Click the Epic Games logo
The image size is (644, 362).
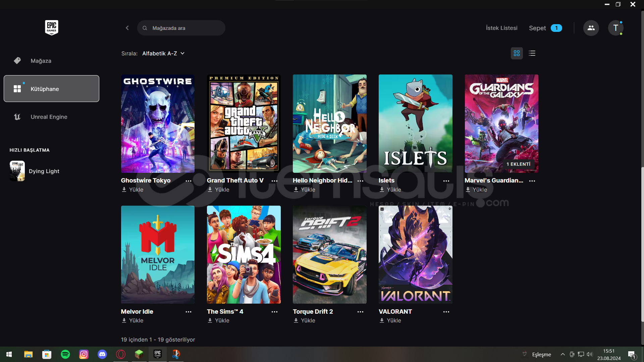tap(52, 28)
